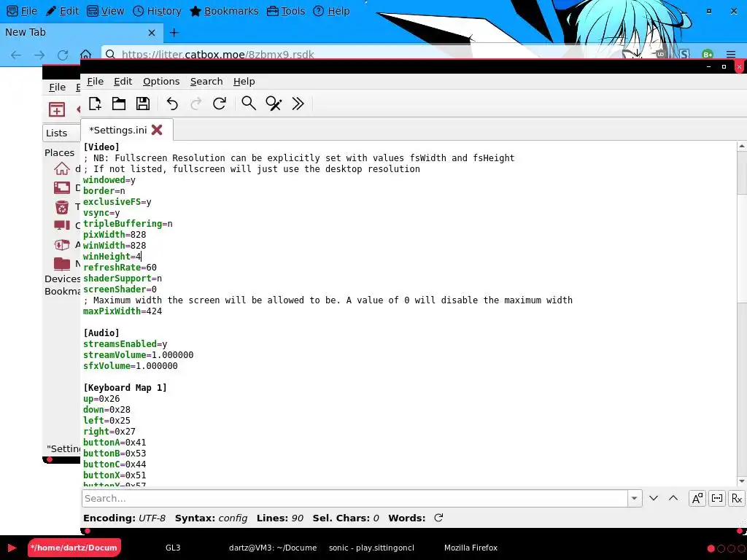
Task: Open a file with the folder icon
Action: click(x=119, y=104)
